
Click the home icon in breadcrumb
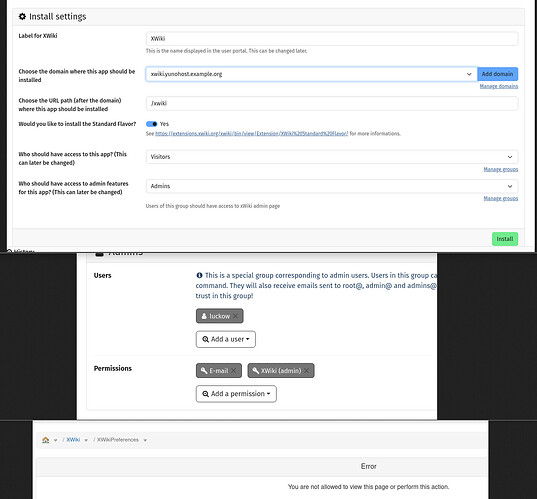pyautogui.click(x=46, y=440)
